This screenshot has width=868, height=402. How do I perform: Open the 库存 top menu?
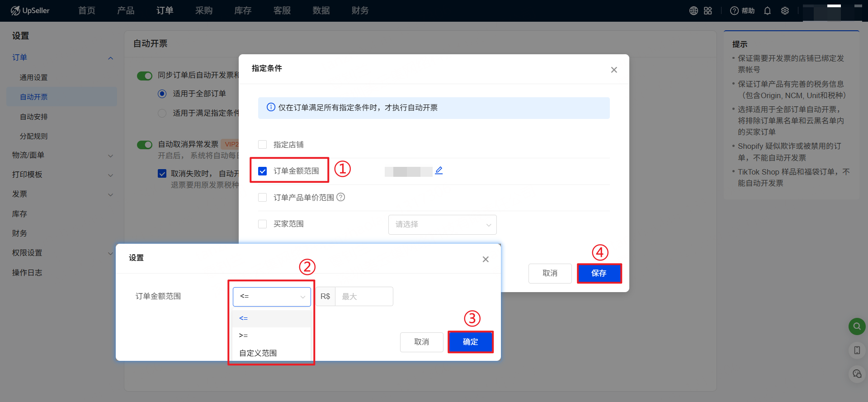[243, 11]
